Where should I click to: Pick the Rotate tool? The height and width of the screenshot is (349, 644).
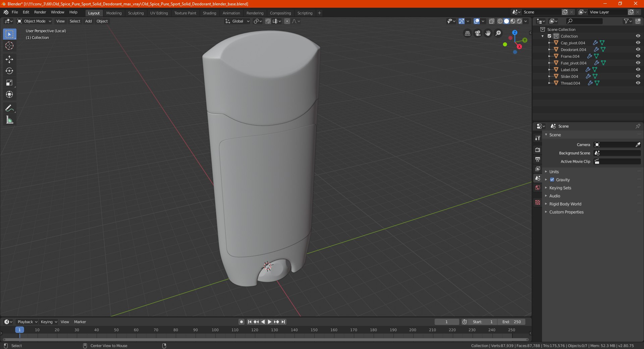[x=9, y=71]
